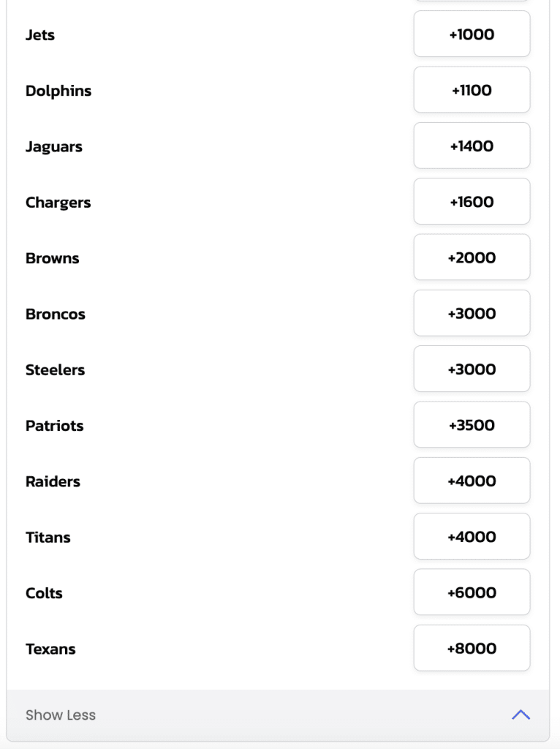Screen dimensions: 560x749
Task: Click the Jets +1000 odds button
Action: (x=472, y=34)
